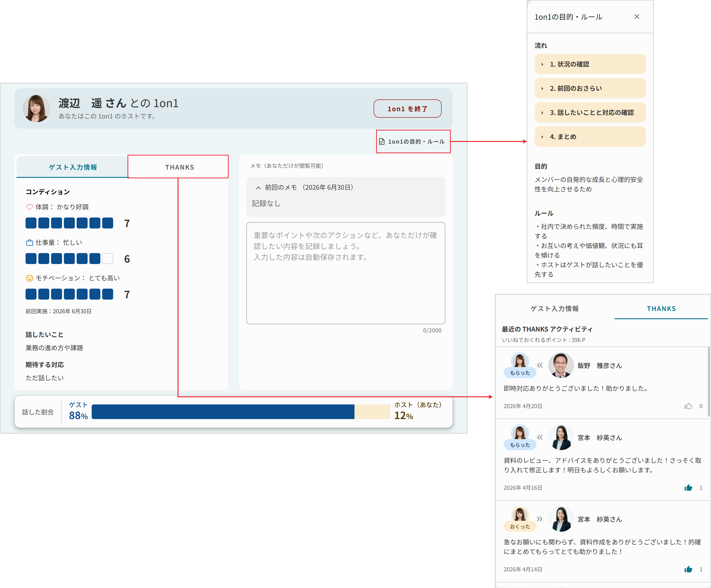Expand the 2. 前回のおさらい step
Viewport: 711px width, 588px height.
click(x=590, y=88)
